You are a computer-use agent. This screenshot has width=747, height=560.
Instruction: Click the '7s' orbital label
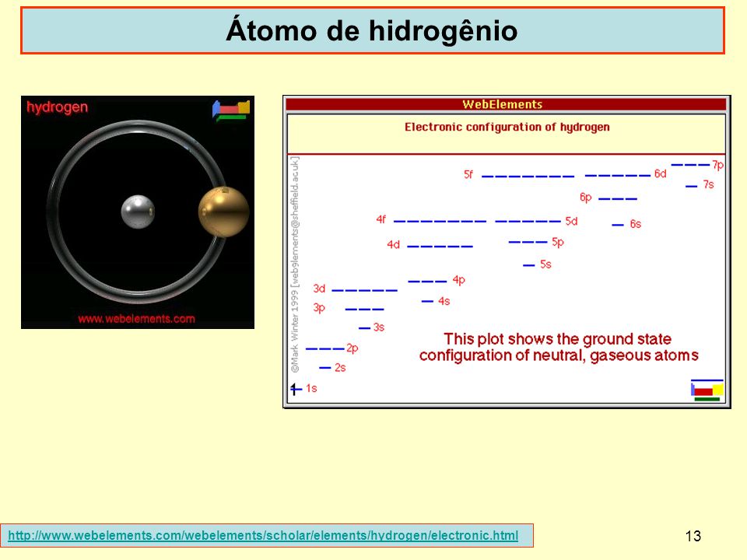coord(708,184)
